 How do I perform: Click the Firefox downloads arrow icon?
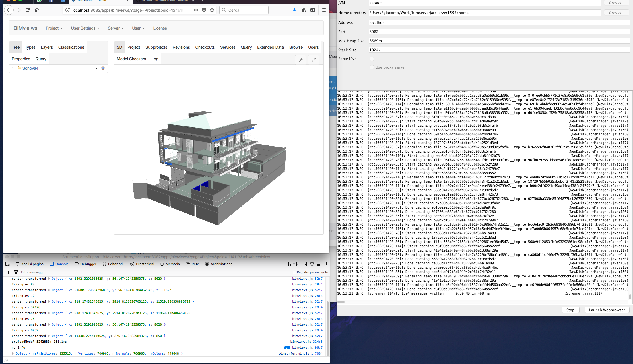coord(294,10)
